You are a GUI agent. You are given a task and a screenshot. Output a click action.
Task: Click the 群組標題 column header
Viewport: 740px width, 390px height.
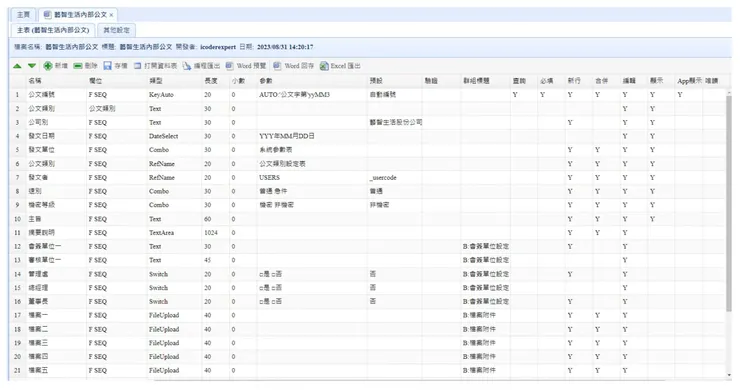[x=485, y=81]
